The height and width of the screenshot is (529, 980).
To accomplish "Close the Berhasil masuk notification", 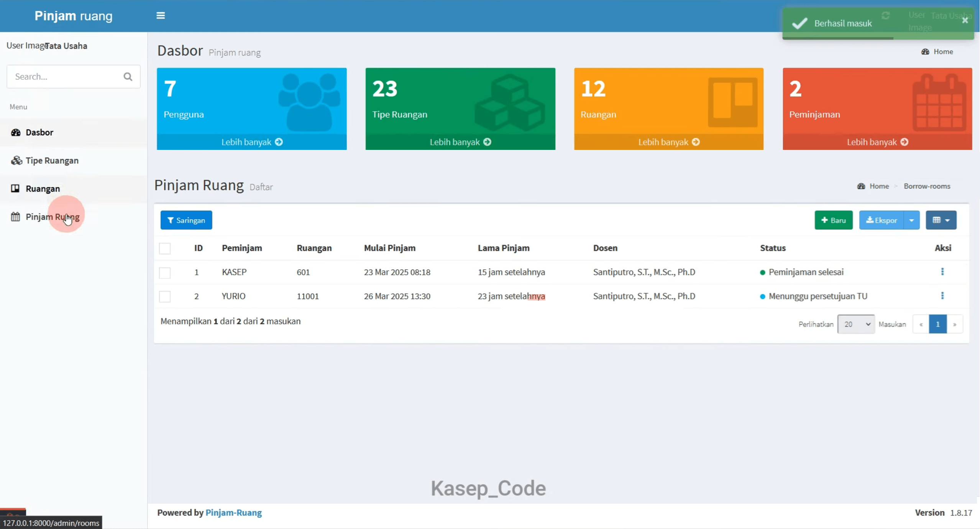I will pyautogui.click(x=965, y=20).
